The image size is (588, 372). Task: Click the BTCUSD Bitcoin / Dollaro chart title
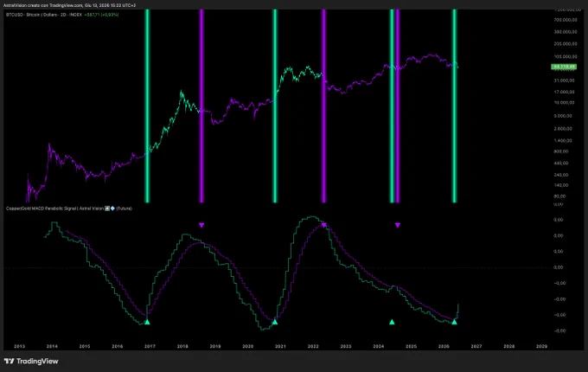point(44,15)
